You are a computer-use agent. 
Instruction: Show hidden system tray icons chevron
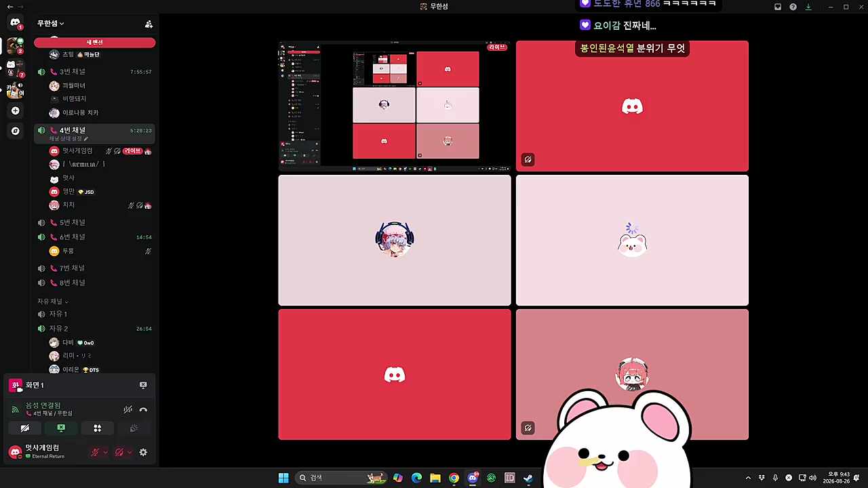click(x=748, y=478)
